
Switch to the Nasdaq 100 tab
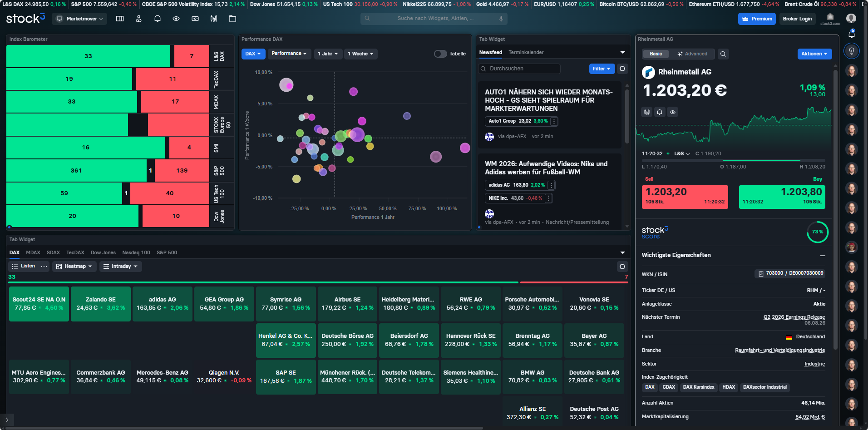[x=136, y=252]
